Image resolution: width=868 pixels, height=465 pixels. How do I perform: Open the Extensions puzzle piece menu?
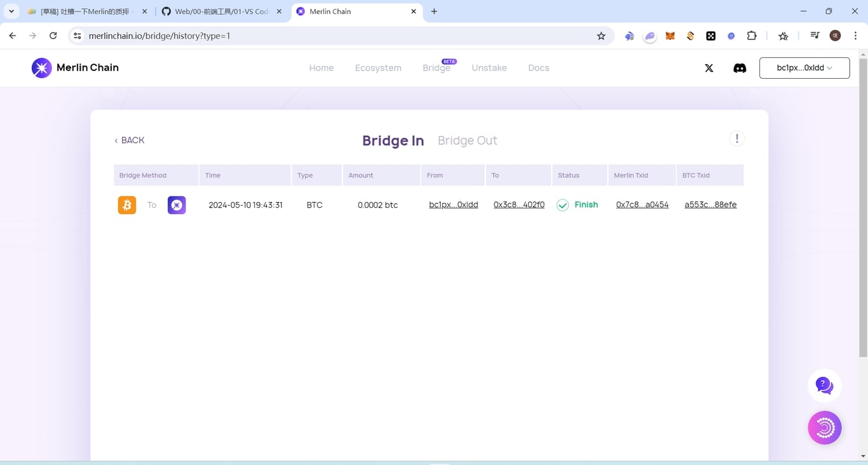752,36
